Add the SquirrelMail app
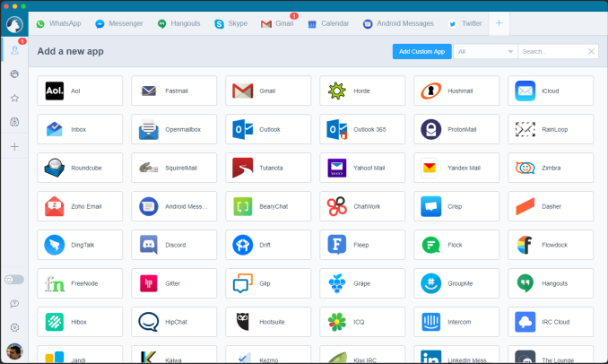 click(x=174, y=168)
